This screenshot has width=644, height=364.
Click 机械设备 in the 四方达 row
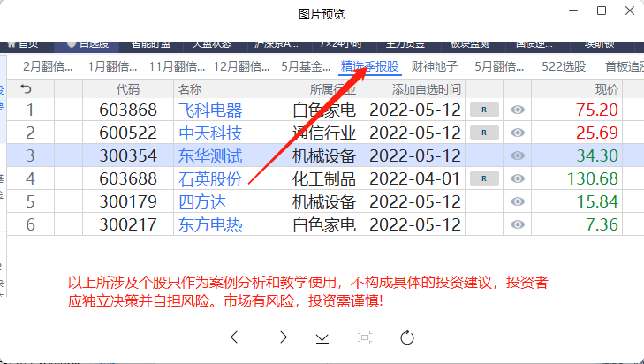coord(324,202)
